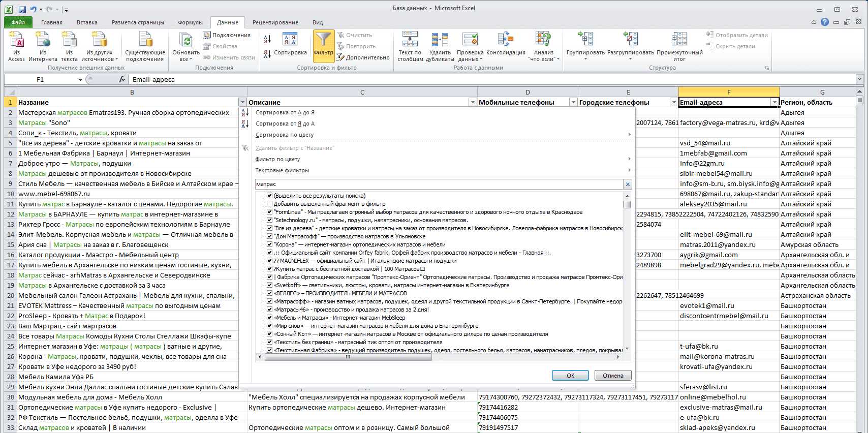This screenshot has width=868, height=433.
Task: Save the workbook via Quick Access toolbar
Action: (x=22, y=9)
